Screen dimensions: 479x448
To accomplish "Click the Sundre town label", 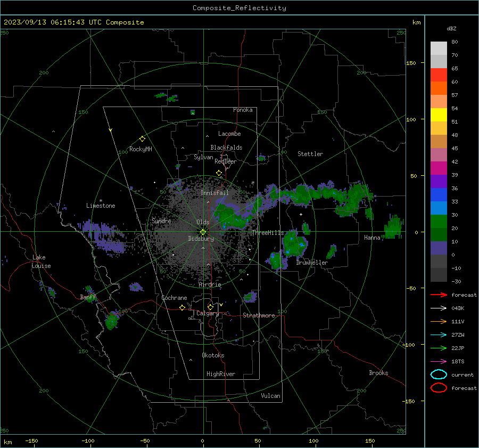I will (x=162, y=221).
